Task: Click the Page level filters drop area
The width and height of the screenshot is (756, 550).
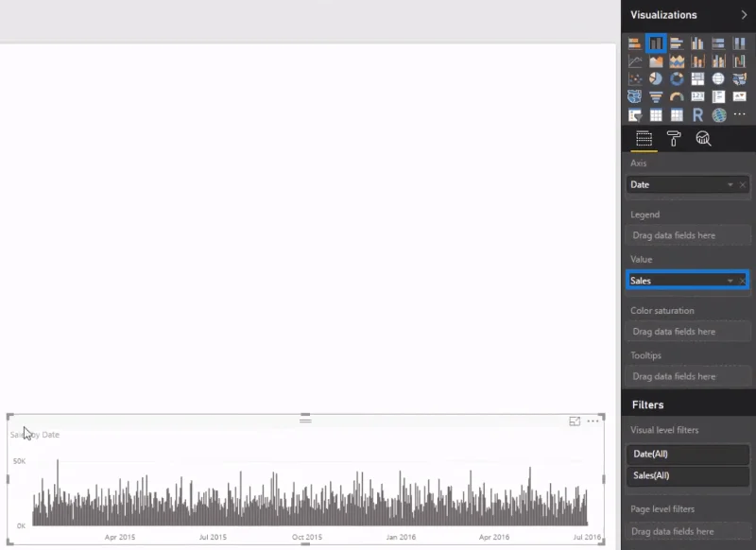Action: pyautogui.click(x=687, y=531)
